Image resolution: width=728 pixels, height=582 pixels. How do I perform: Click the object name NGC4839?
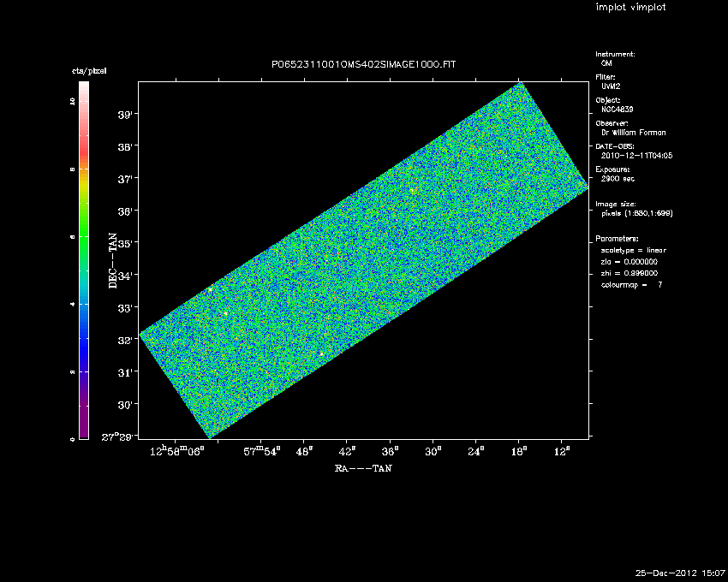[617, 110]
